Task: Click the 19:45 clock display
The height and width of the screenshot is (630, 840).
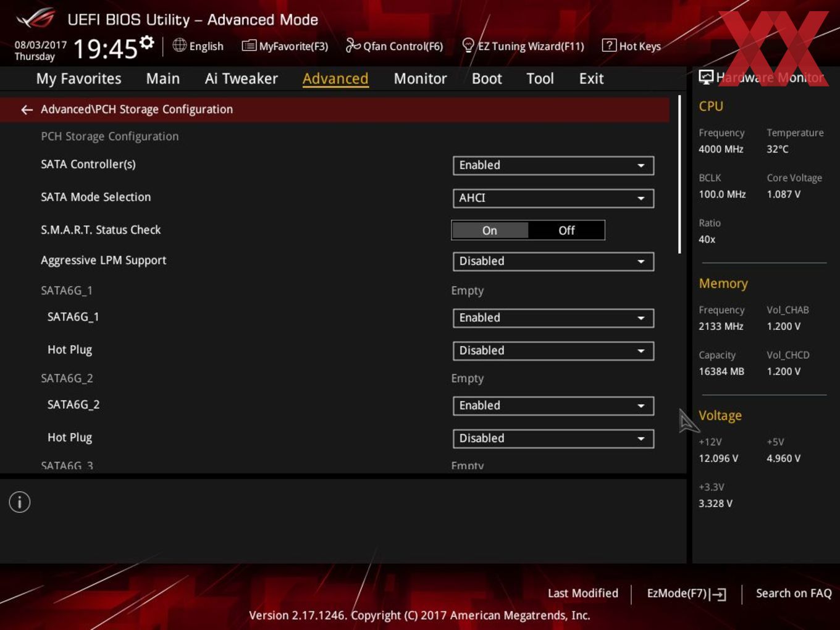Action: 106,48
